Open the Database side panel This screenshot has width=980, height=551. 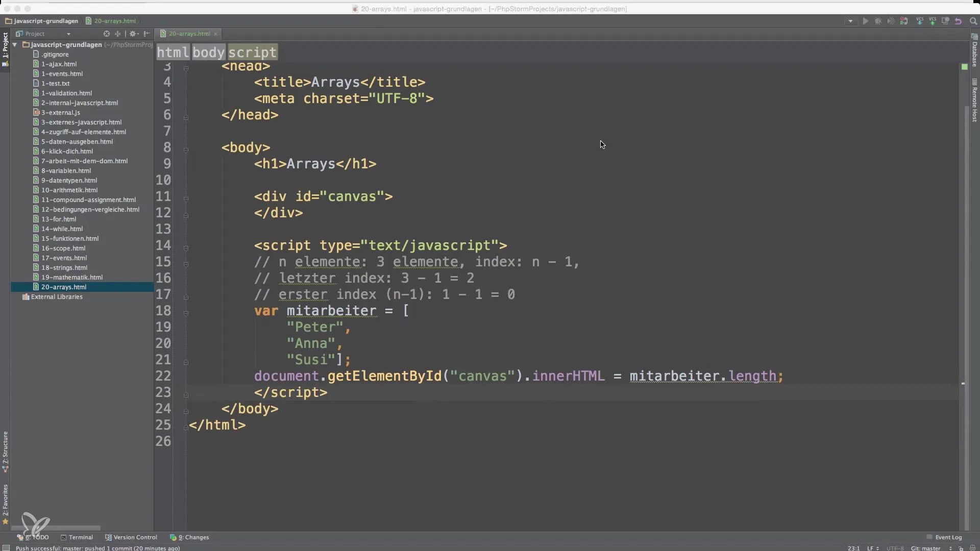click(x=974, y=50)
